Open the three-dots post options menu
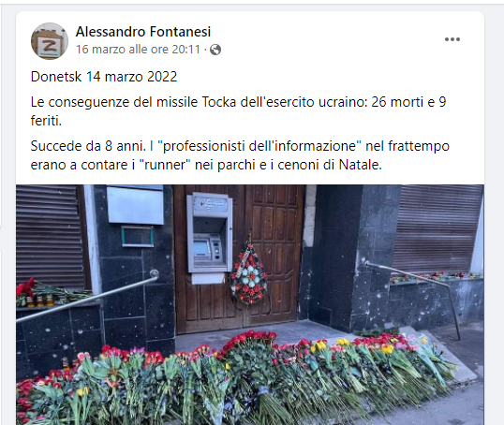 point(452,39)
